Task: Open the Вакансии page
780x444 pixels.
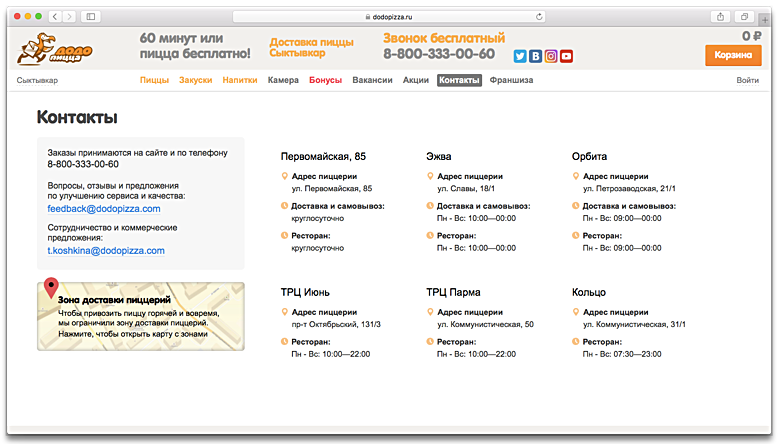Action: [372, 80]
